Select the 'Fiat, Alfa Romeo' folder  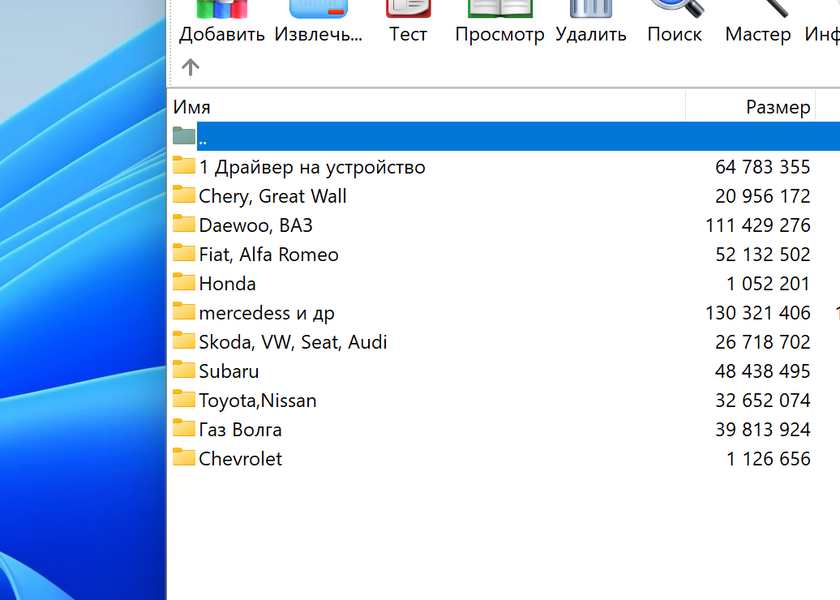(x=268, y=254)
